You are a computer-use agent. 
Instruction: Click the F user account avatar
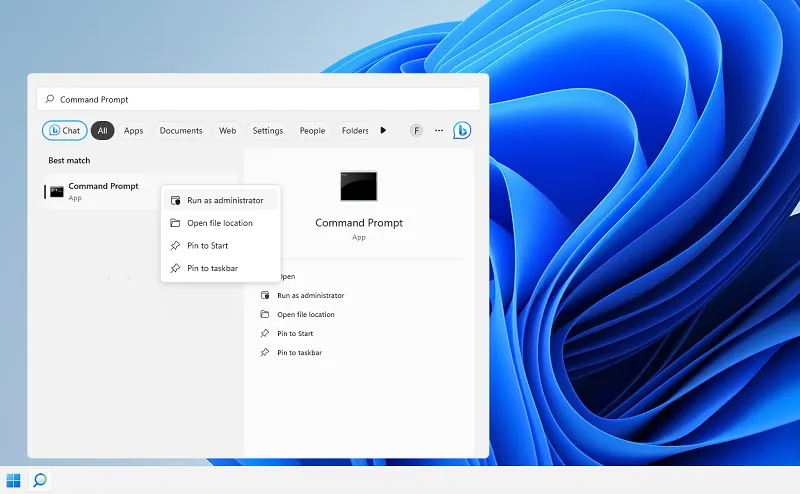[x=416, y=131]
